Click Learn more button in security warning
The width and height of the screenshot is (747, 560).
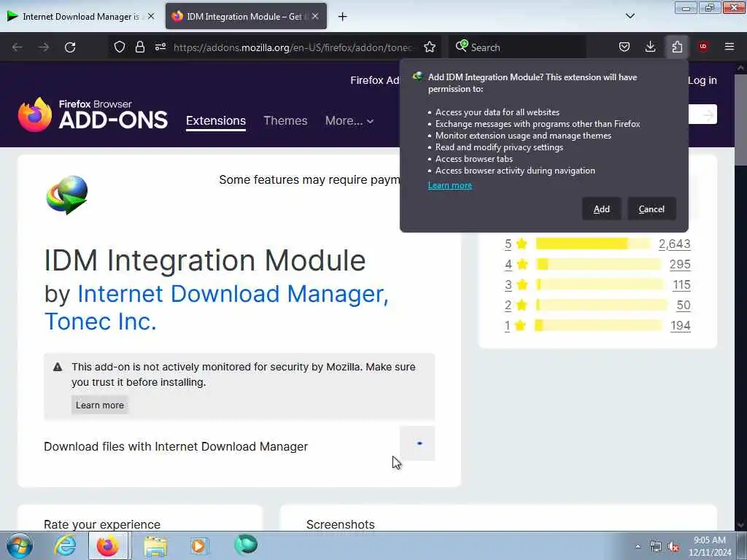coord(99,405)
